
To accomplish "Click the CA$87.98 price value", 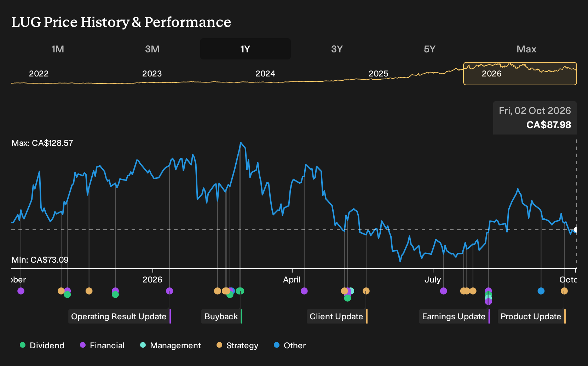I will pos(549,125).
